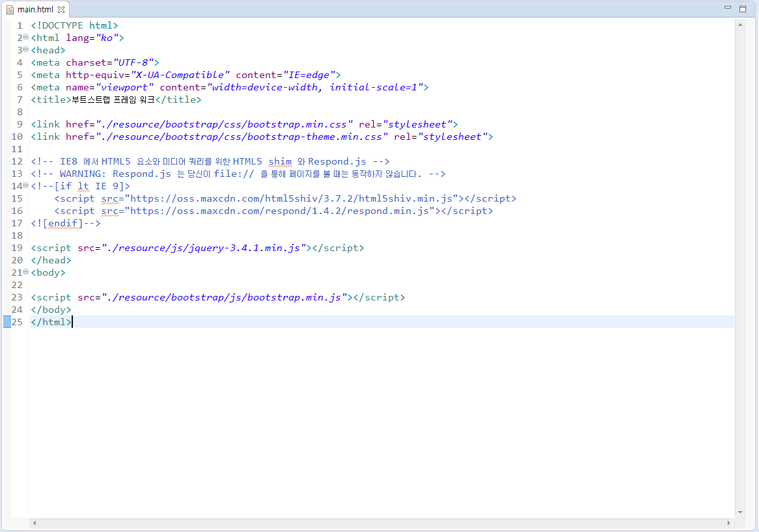Place cursor on <!DOCTYPE html> line

(75, 25)
